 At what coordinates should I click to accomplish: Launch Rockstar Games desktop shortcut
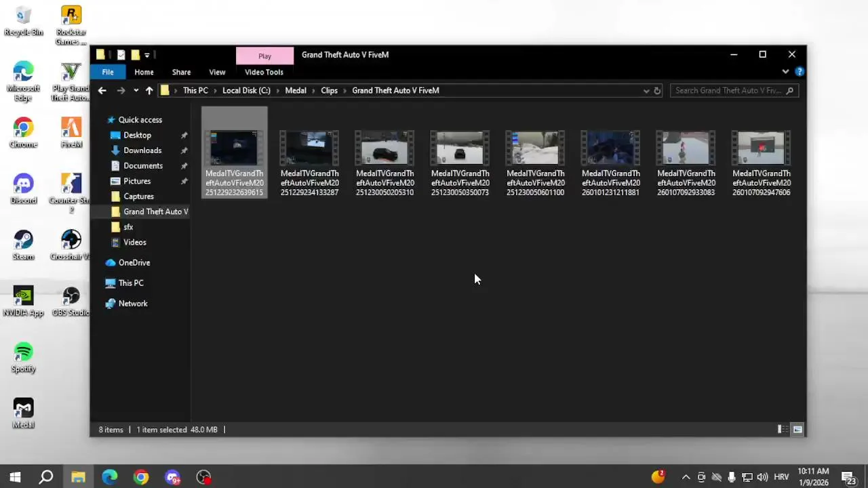(x=71, y=26)
